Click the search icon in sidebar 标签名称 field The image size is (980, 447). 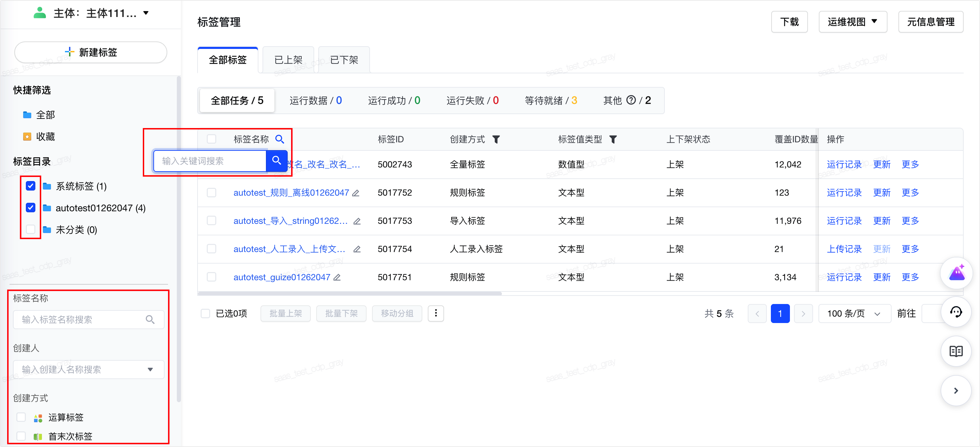coord(150,320)
